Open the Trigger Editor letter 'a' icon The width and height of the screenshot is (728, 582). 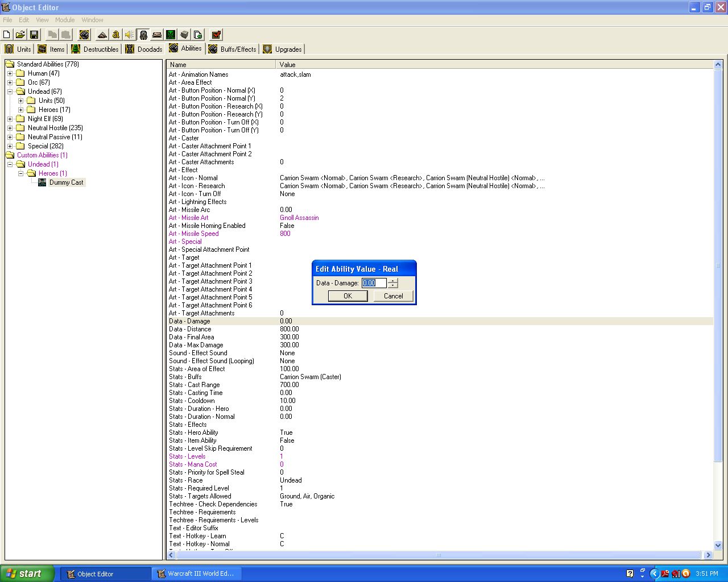click(116, 35)
